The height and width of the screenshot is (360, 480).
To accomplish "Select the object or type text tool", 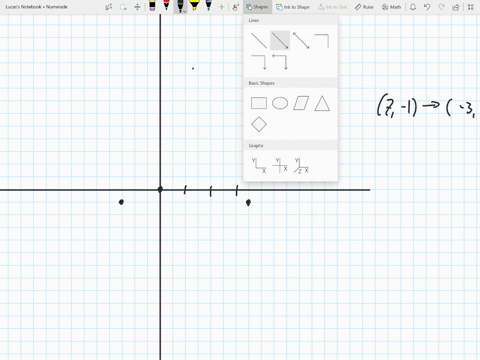I will point(109,7).
